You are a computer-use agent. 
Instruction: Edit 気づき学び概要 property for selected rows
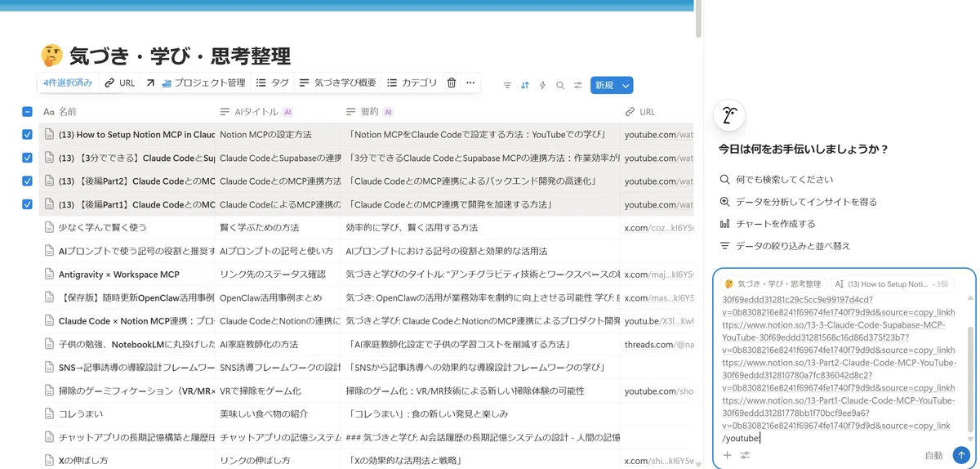(x=337, y=83)
